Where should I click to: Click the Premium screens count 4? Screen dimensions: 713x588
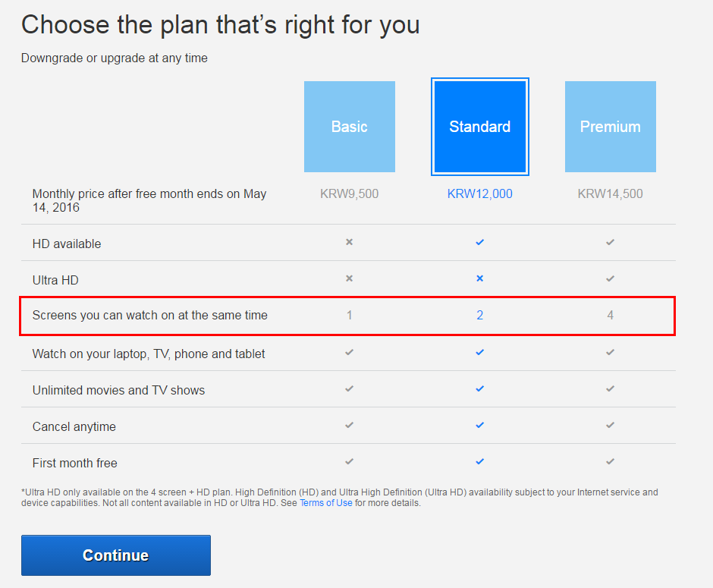[x=610, y=315]
